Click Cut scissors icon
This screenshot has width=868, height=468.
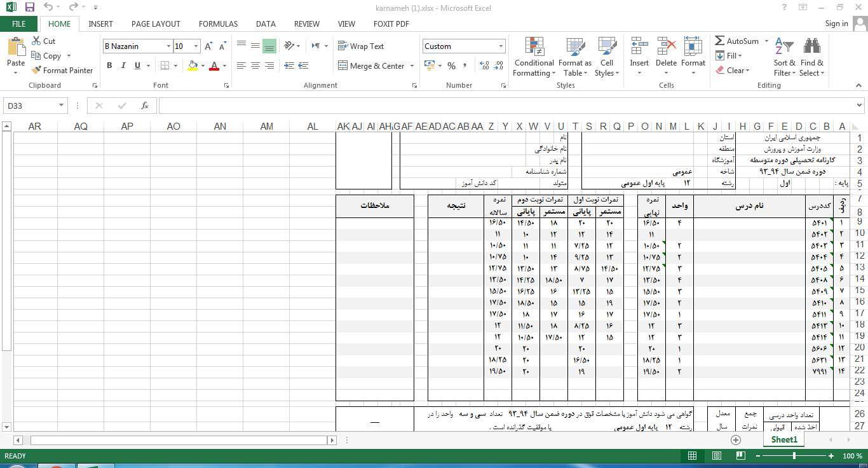36,41
